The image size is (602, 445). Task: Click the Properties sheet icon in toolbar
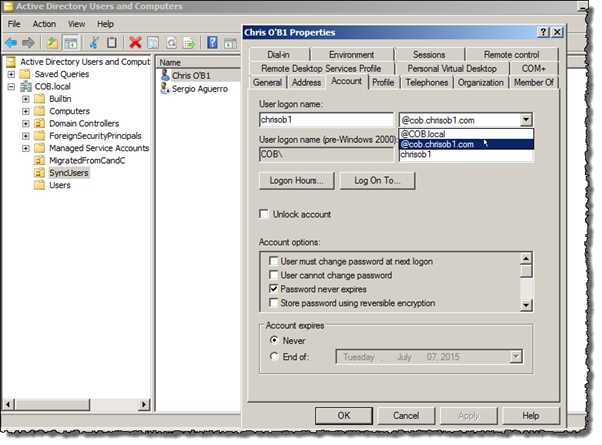point(153,43)
